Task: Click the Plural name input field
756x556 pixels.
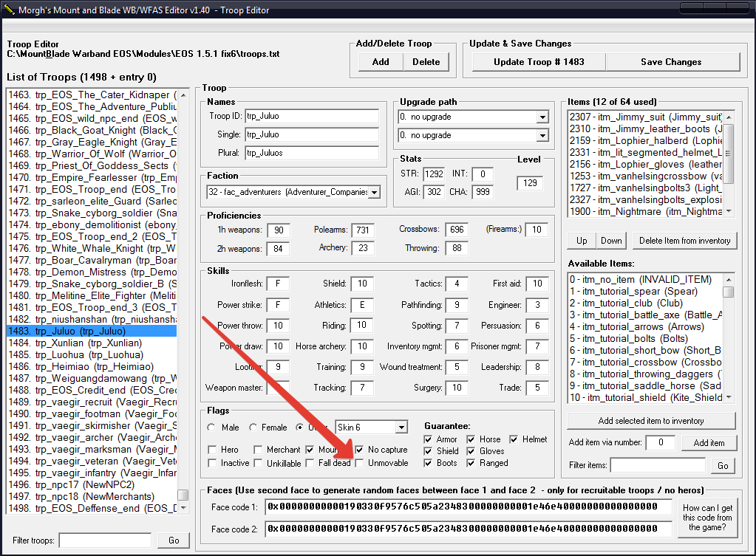Action: pyautogui.click(x=312, y=153)
